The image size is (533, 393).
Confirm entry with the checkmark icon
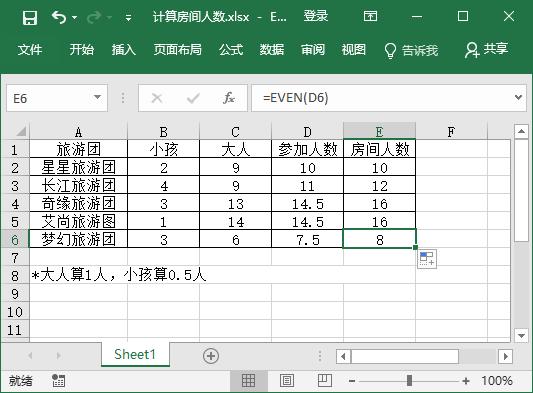coord(193,98)
